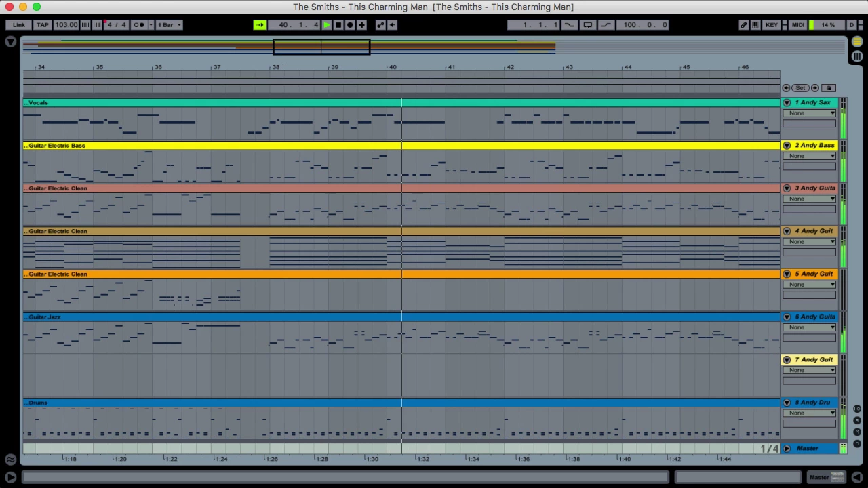The width and height of the screenshot is (868, 488).
Task: Open the metronome settings dropdown arrow
Action: click(151, 25)
